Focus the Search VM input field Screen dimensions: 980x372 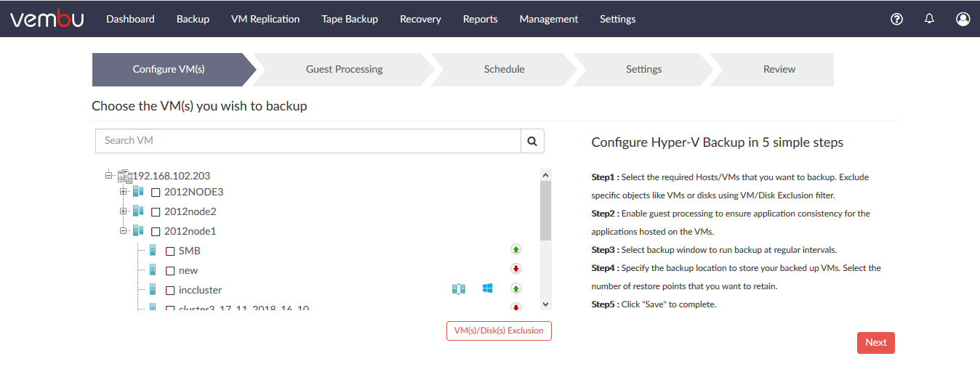308,141
